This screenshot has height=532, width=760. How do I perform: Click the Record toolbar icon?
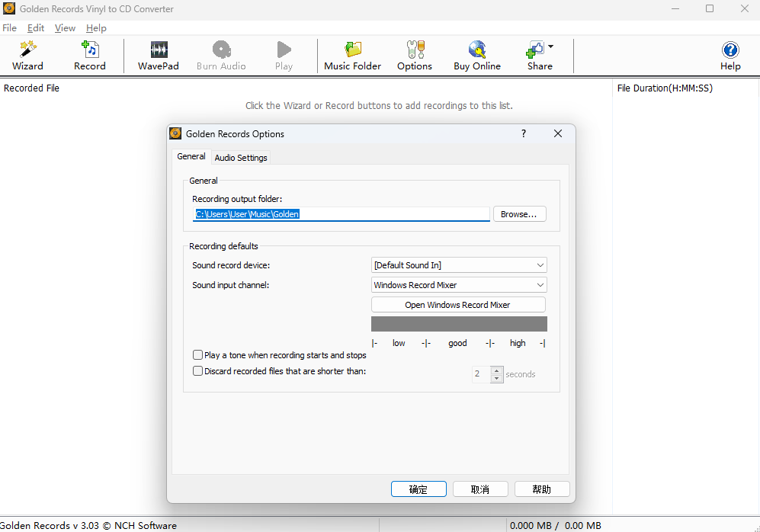point(89,50)
